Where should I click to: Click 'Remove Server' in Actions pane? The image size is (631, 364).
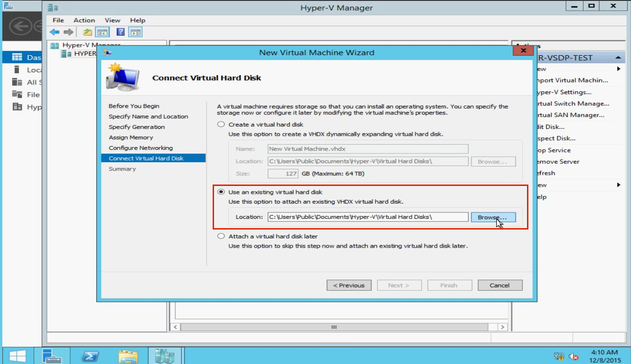[x=557, y=162]
